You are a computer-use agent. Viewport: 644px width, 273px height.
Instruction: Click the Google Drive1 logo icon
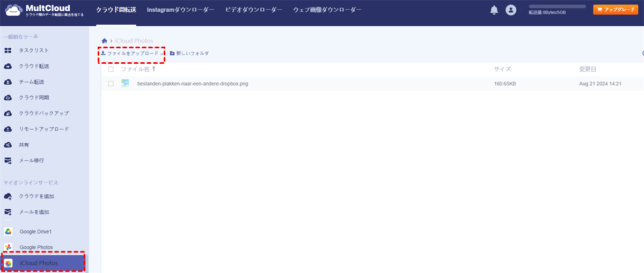click(x=8, y=231)
